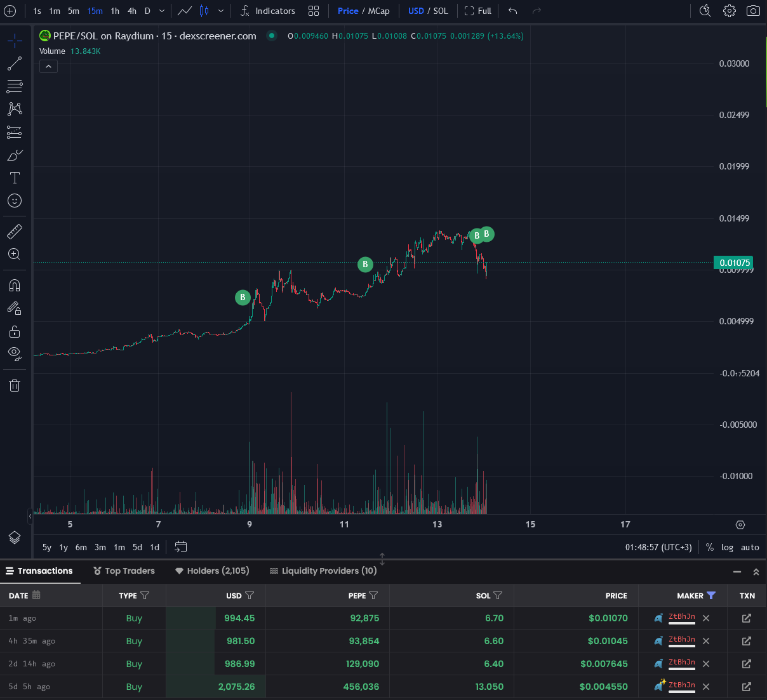Toggle lock all drawings
The height and width of the screenshot is (700, 767).
15,331
